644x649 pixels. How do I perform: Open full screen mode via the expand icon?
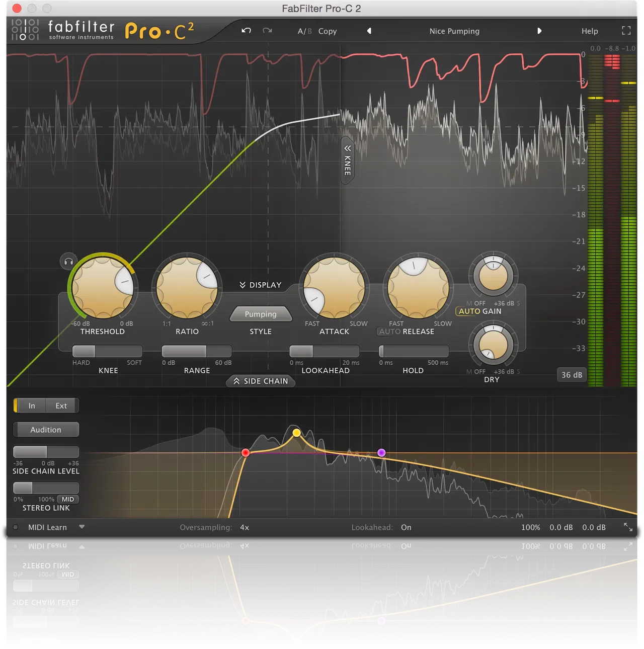(626, 30)
